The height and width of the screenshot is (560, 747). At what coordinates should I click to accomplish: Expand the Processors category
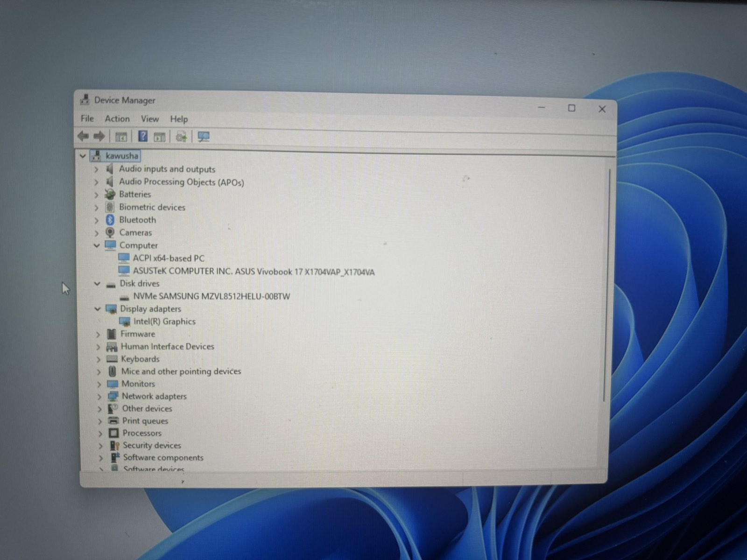tap(100, 434)
